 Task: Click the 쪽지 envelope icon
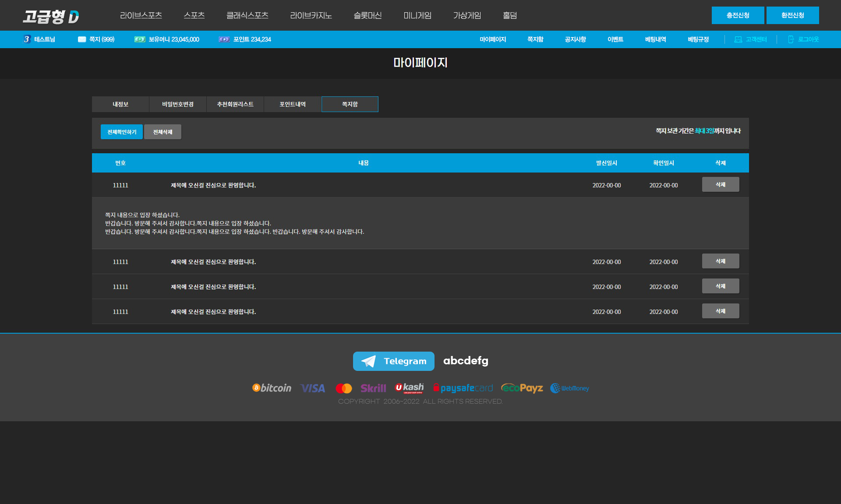82,39
